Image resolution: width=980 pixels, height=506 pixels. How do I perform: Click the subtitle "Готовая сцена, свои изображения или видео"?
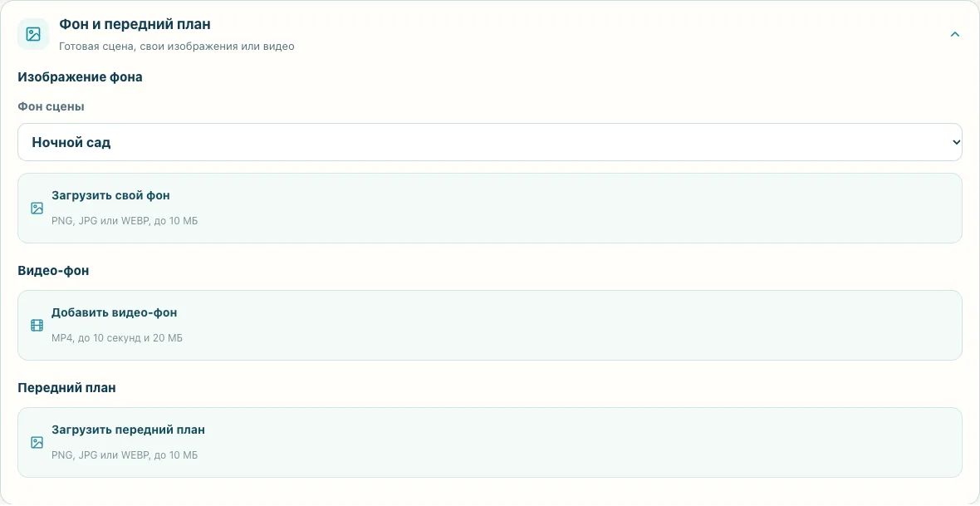(x=176, y=47)
